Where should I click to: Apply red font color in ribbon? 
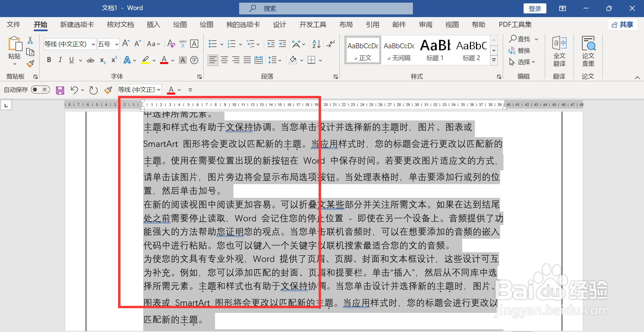[x=164, y=60]
